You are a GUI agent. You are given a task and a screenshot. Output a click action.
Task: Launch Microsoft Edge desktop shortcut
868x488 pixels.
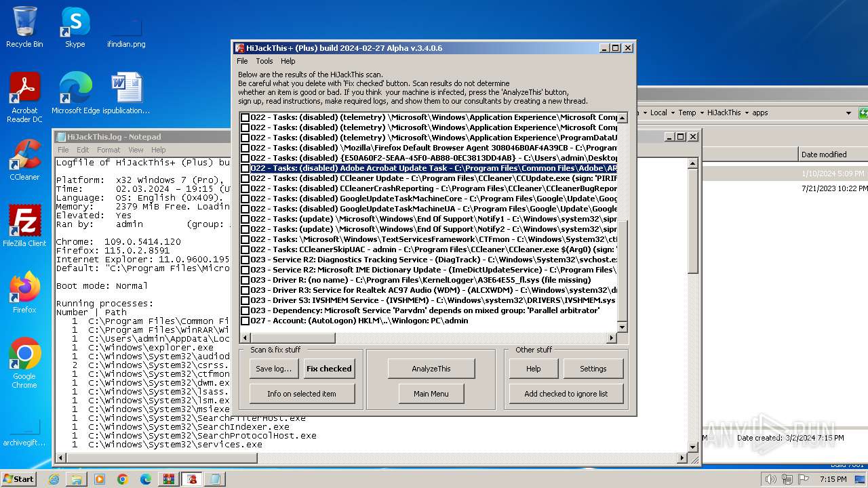tap(75, 94)
